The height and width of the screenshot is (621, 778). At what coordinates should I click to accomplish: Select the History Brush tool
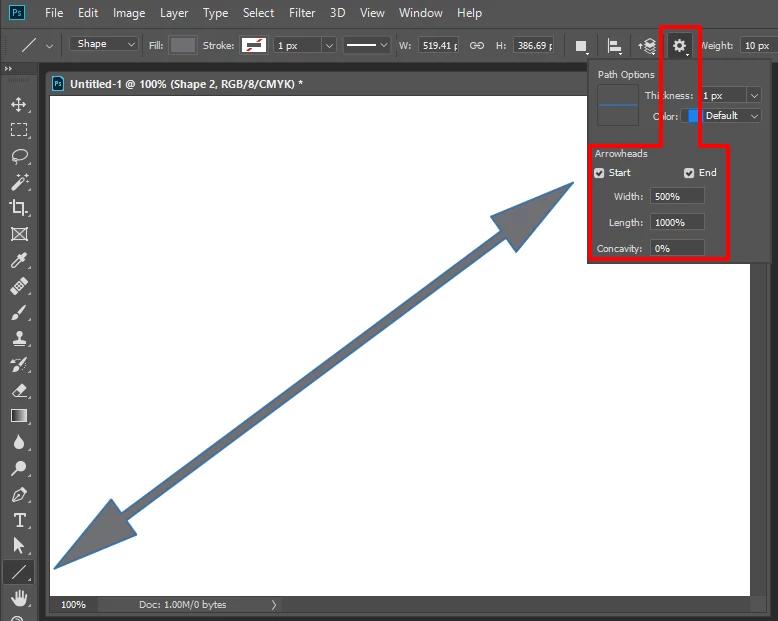coord(19,365)
